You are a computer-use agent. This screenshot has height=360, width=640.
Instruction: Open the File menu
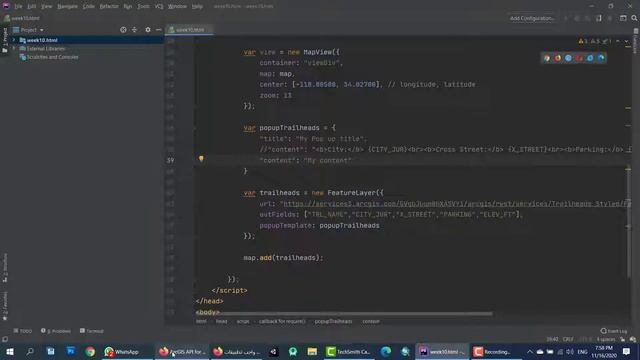18,6
